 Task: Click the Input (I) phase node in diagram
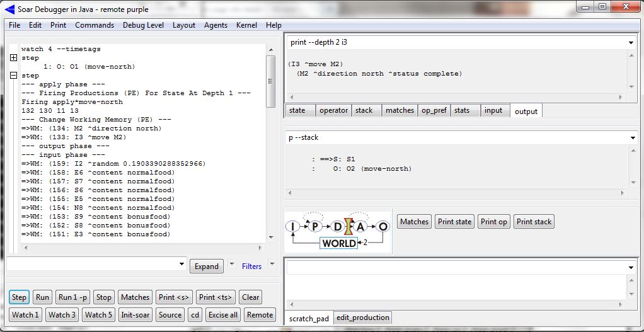(292, 226)
